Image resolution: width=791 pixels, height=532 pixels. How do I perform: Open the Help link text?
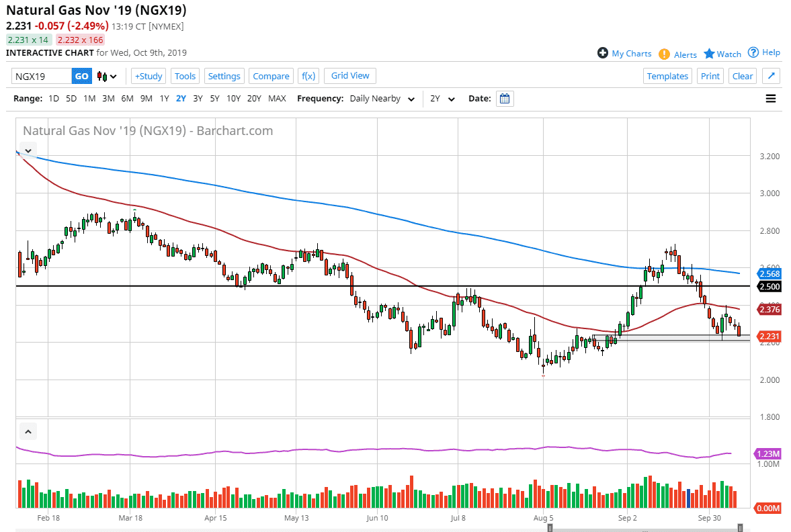coord(771,52)
